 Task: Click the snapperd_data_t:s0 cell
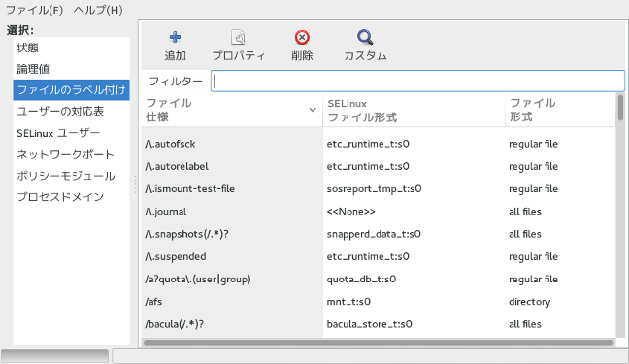[374, 234]
